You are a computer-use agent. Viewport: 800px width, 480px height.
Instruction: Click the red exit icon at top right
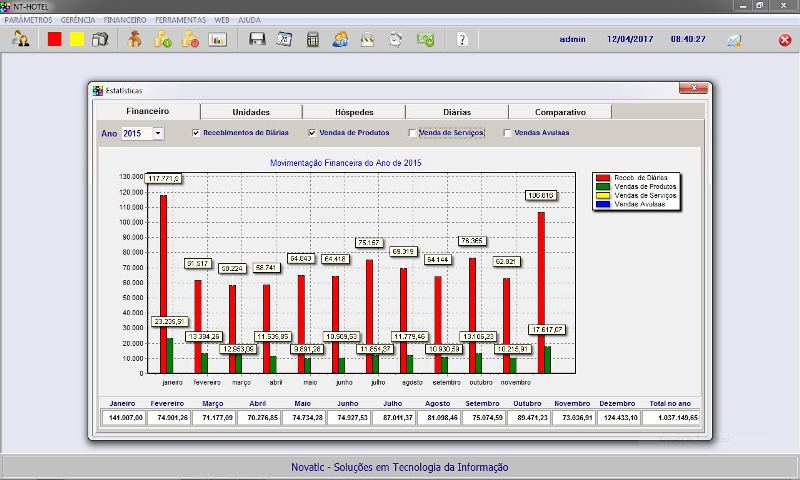785,40
